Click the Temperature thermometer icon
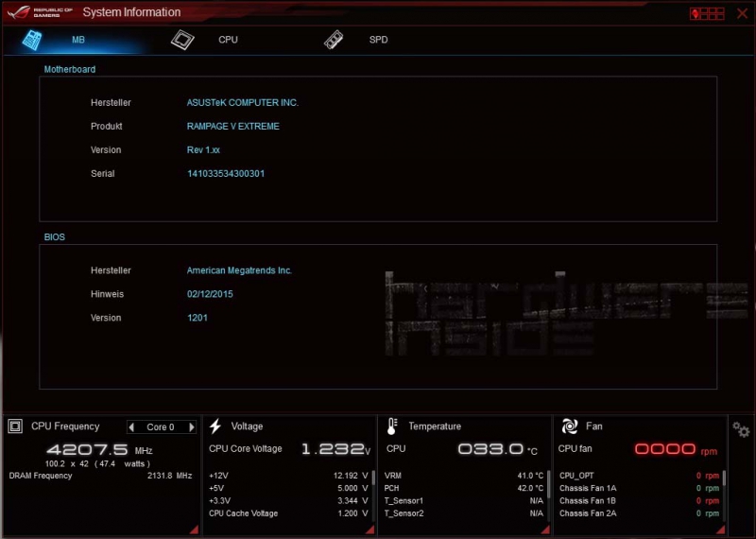This screenshot has width=756, height=539. [x=392, y=426]
